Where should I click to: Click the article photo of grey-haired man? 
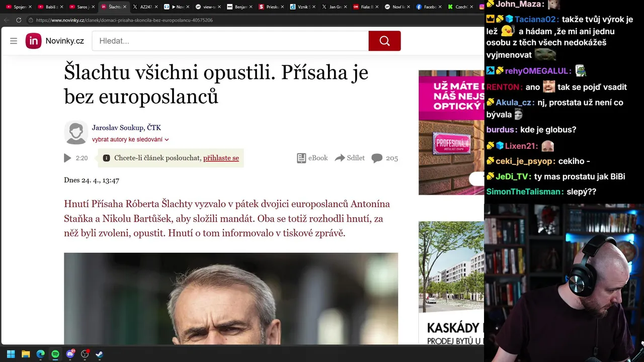point(231,299)
